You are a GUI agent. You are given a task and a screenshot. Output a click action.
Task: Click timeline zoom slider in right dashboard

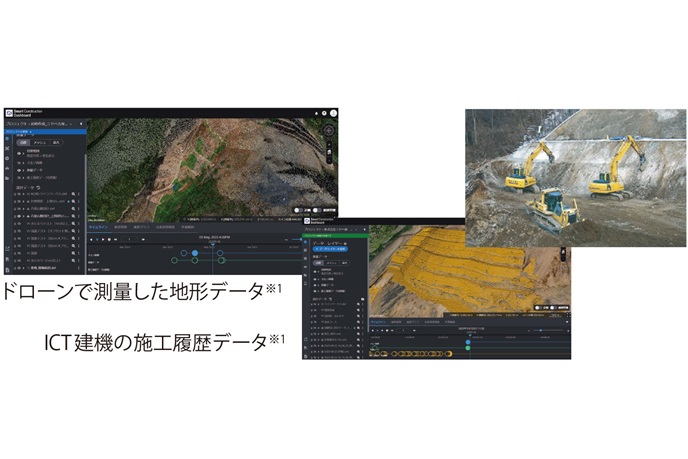[540, 330]
